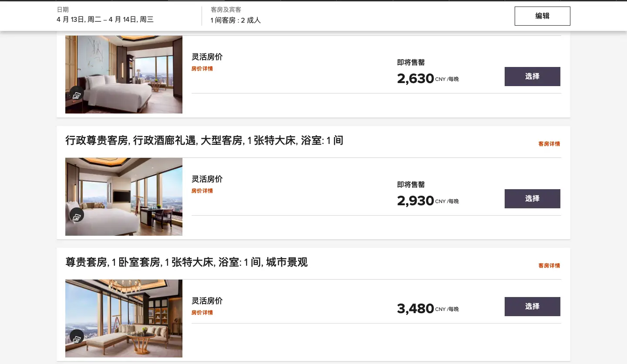Viewport: 627px width, 364px height.
Task: Open 房价详情 for the top 灵活房价 rate
Action: pos(202,68)
